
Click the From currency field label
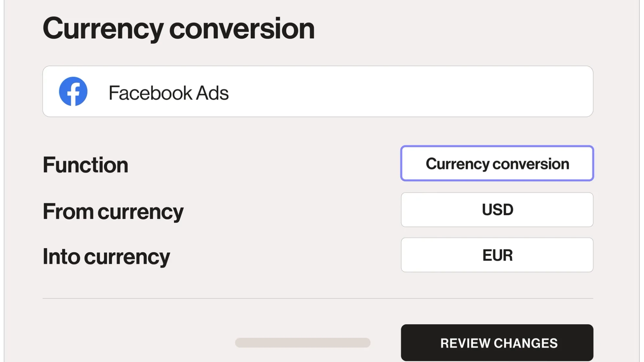click(113, 211)
